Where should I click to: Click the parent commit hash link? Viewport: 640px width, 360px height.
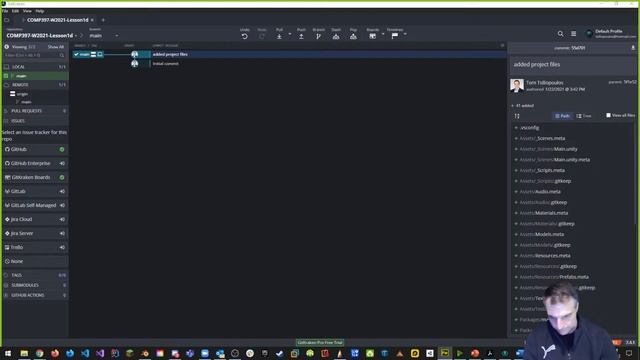(630, 82)
